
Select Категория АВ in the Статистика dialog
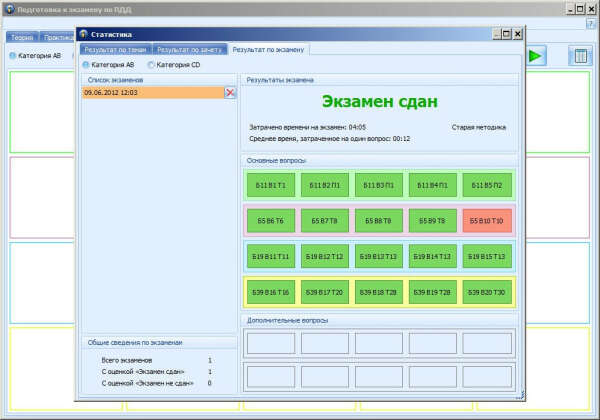point(109,65)
